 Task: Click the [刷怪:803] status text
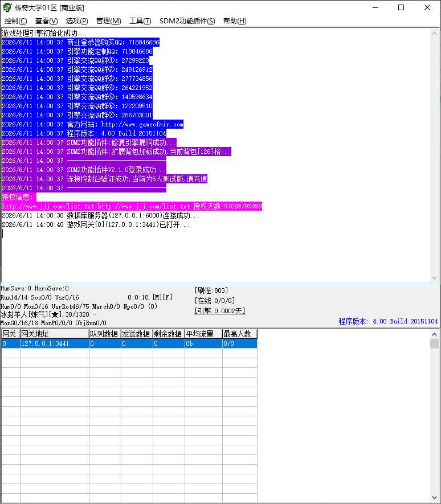click(211, 290)
